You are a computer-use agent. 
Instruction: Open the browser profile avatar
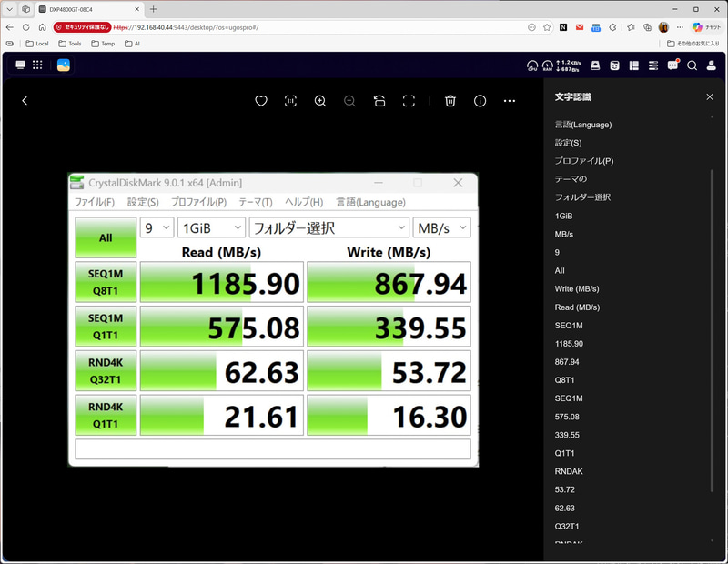click(663, 27)
